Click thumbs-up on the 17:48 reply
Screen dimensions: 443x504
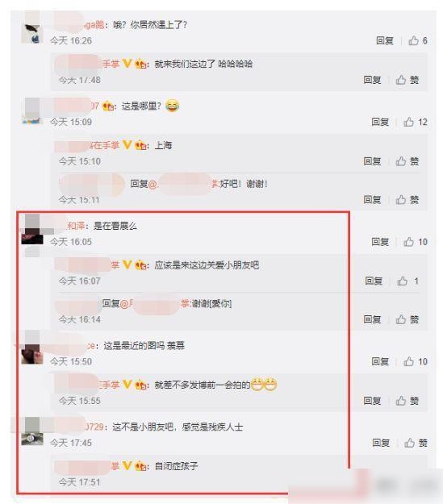point(407,80)
